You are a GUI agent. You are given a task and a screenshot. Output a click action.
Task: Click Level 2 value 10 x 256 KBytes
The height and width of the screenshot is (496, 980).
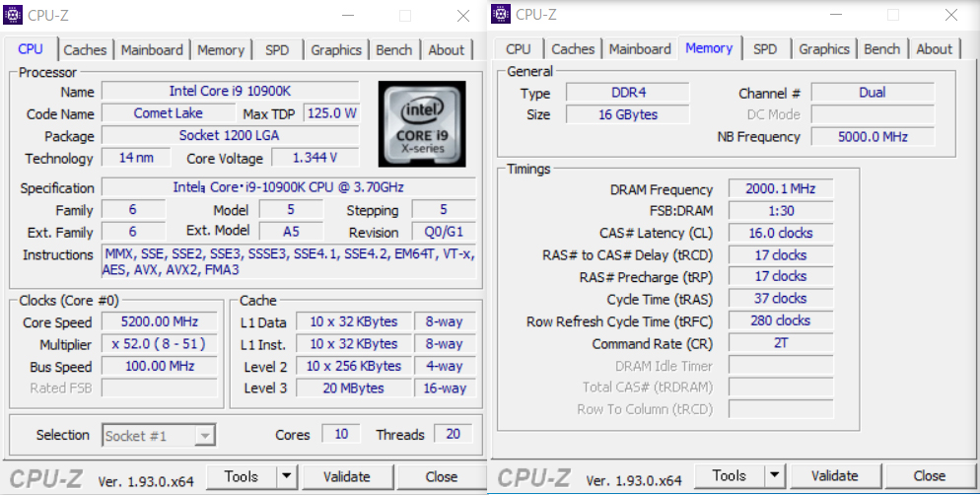point(354,366)
